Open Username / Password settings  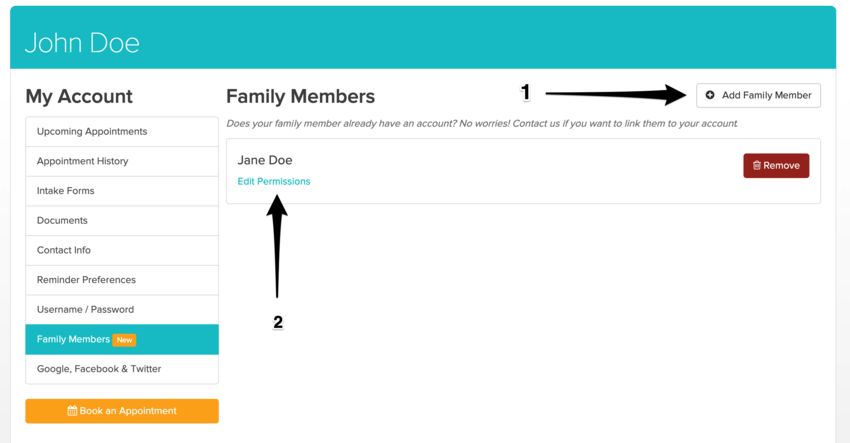85,310
